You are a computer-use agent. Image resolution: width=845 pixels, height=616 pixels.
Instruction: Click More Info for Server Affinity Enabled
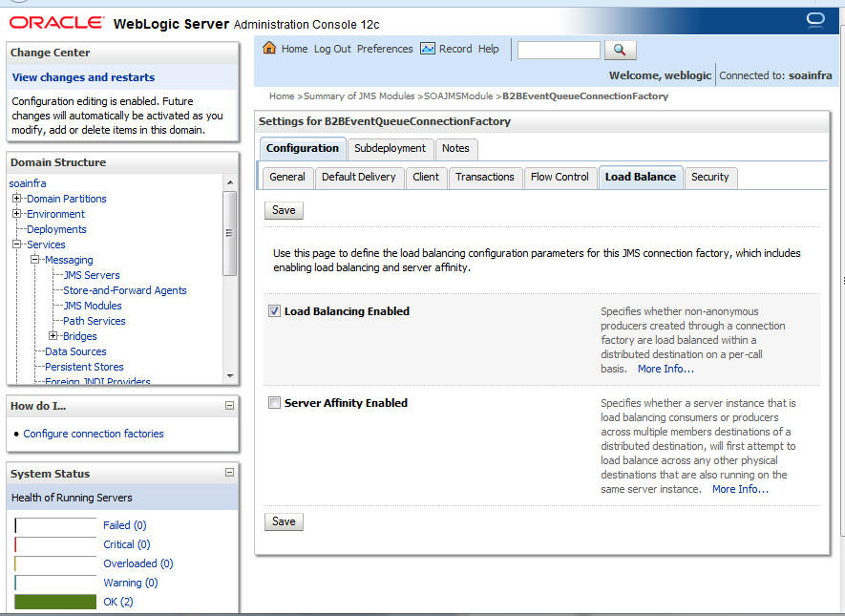point(740,489)
